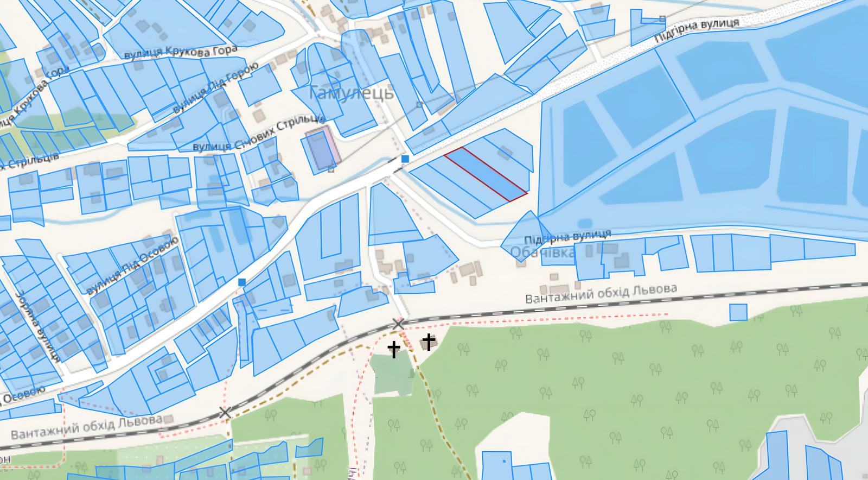
Task: Select the red-outlined highlighted land parcel
Action: (x=486, y=174)
